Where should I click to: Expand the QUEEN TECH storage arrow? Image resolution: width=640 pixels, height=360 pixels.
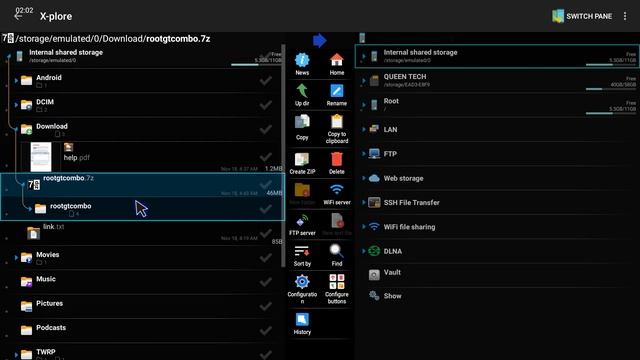point(364,80)
